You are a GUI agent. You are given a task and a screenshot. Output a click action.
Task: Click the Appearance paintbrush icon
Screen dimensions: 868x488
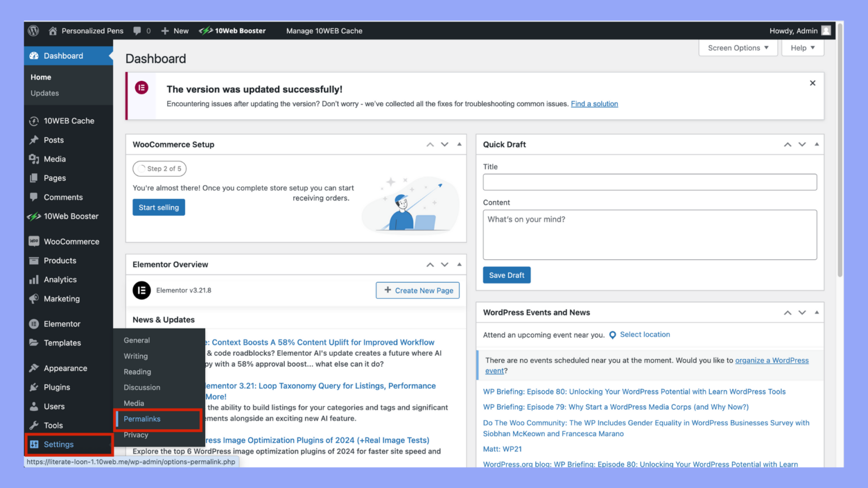[34, 368]
